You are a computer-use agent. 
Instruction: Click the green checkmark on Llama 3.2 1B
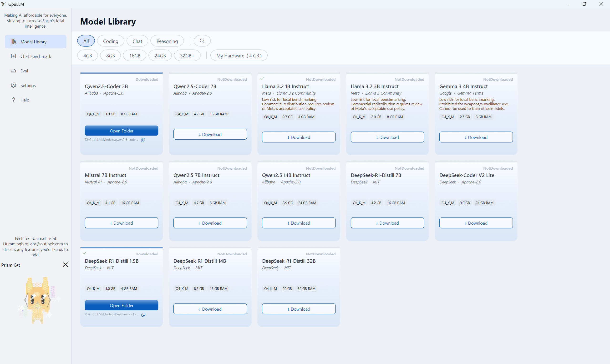(x=262, y=78)
